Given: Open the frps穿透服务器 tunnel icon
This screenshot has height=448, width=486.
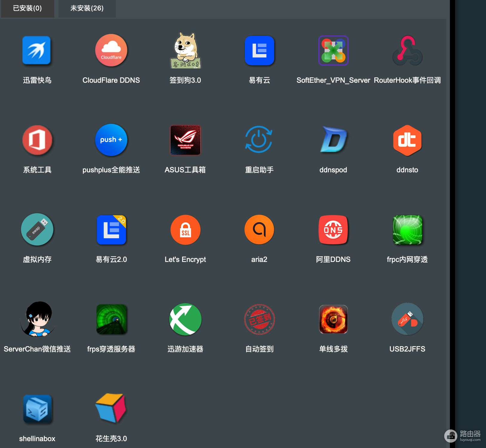Looking at the screenshot, I should (111, 319).
